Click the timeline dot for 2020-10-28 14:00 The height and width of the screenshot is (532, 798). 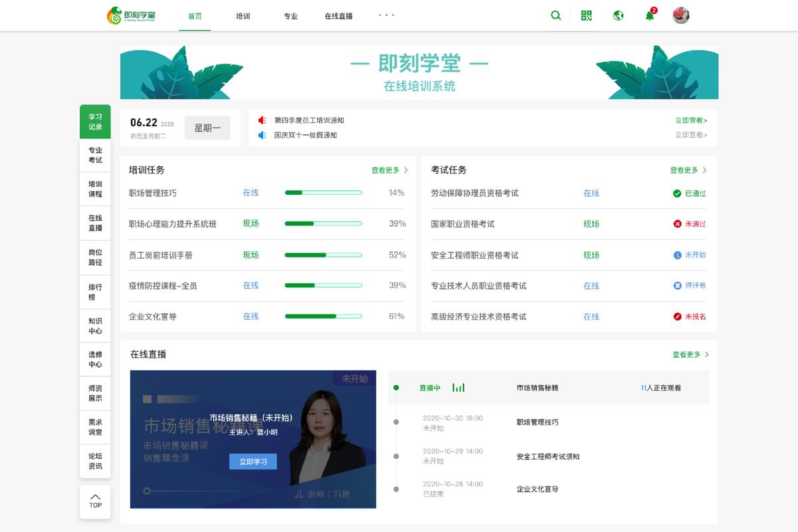pyautogui.click(x=396, y=489)
